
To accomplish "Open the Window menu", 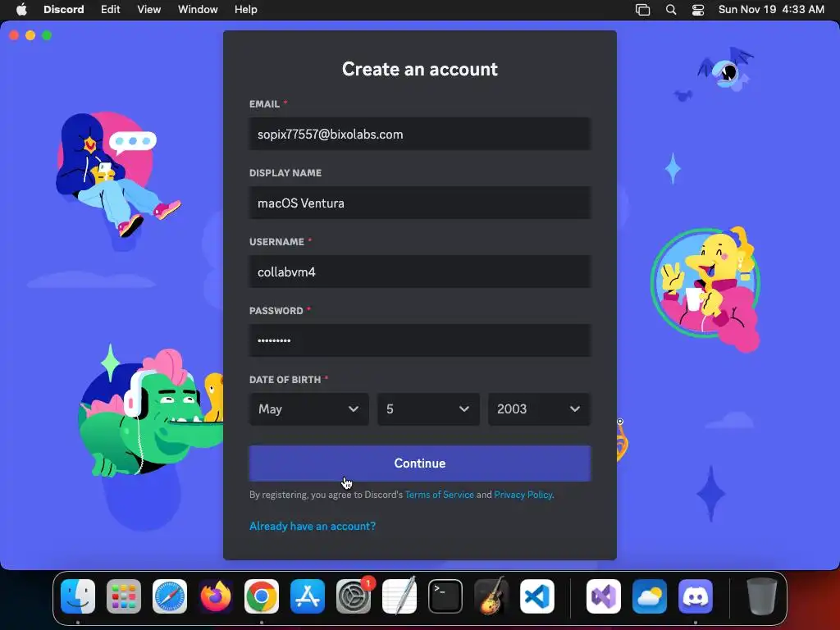I will click(x=198, y=10).
